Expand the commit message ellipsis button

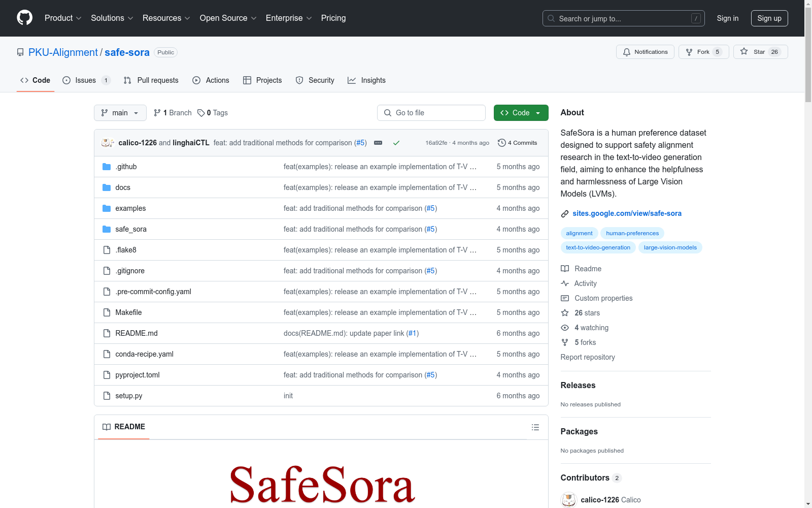click(x=378, y=143)
